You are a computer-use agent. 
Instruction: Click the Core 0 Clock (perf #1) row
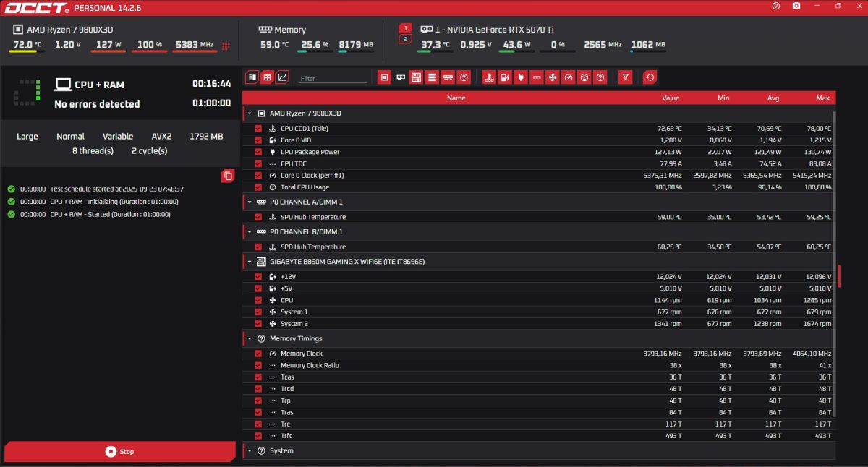click(539, 176)
